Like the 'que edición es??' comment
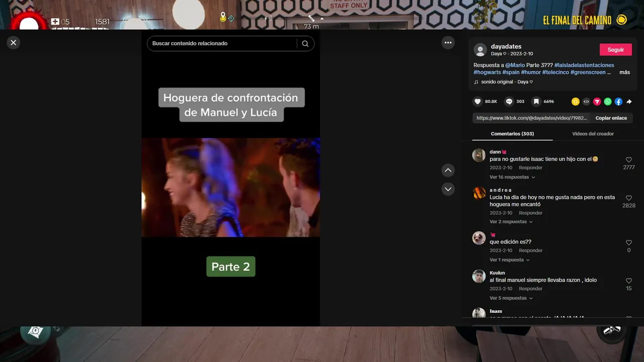644x362 pixels. (x=629, y=243)
